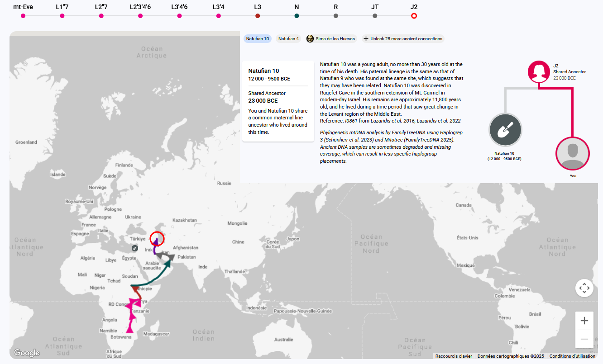Open the Natufian 4 connection tab
The height and width of the screenshot is (364, 603).
288,39
